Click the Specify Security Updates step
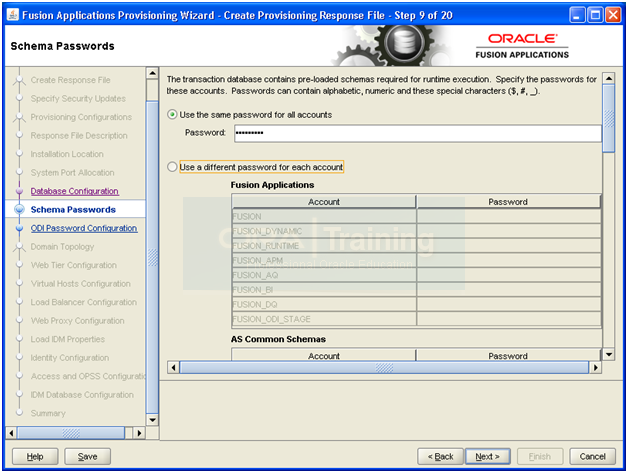 (x=78, y=99)
